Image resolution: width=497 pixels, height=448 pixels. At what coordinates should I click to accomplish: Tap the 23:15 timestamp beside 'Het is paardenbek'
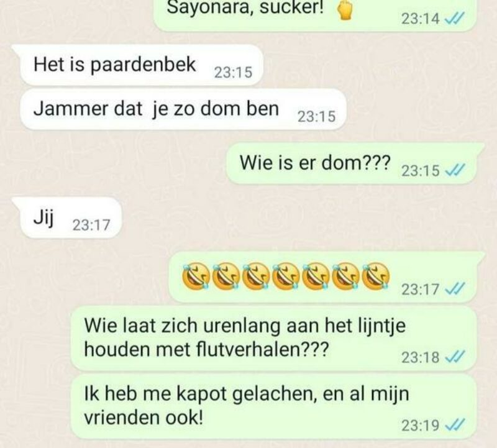(233, 72)
